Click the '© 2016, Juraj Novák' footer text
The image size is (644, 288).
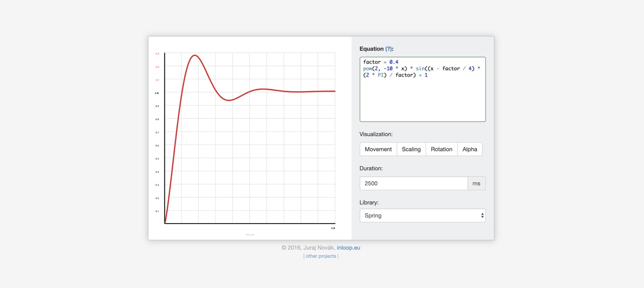[x=308, y=248]
